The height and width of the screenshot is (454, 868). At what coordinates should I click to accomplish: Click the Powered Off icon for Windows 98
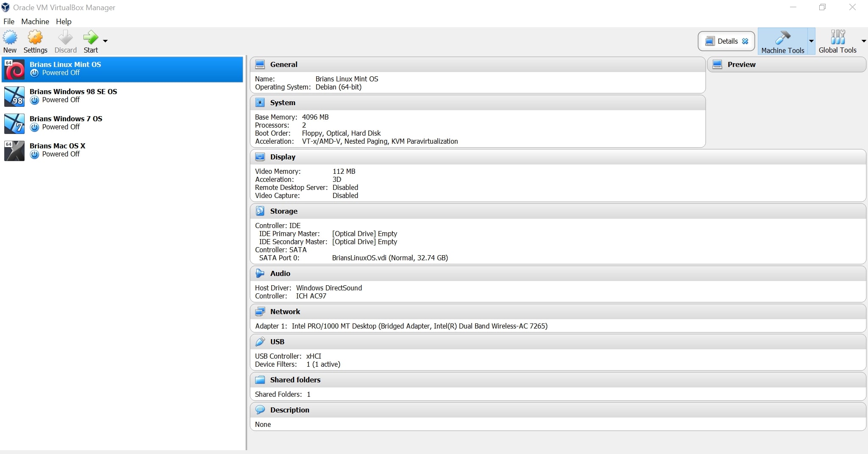coord(35,100)
